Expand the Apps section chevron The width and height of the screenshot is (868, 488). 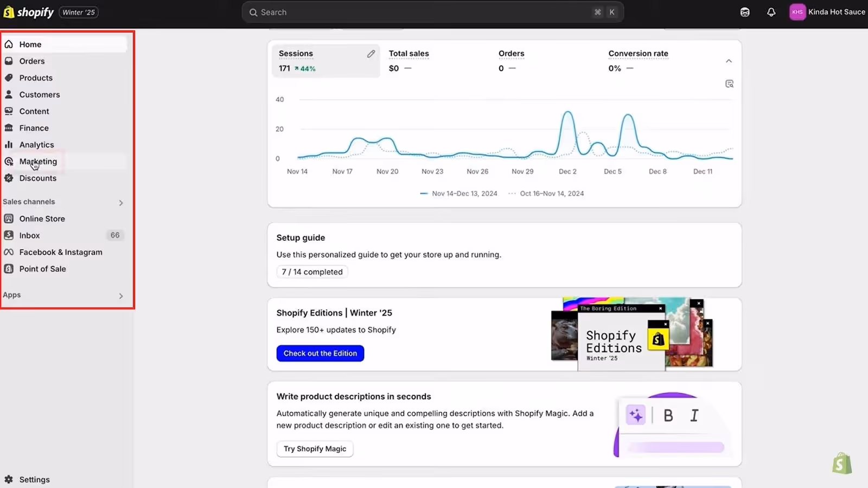tap(121, 296)
